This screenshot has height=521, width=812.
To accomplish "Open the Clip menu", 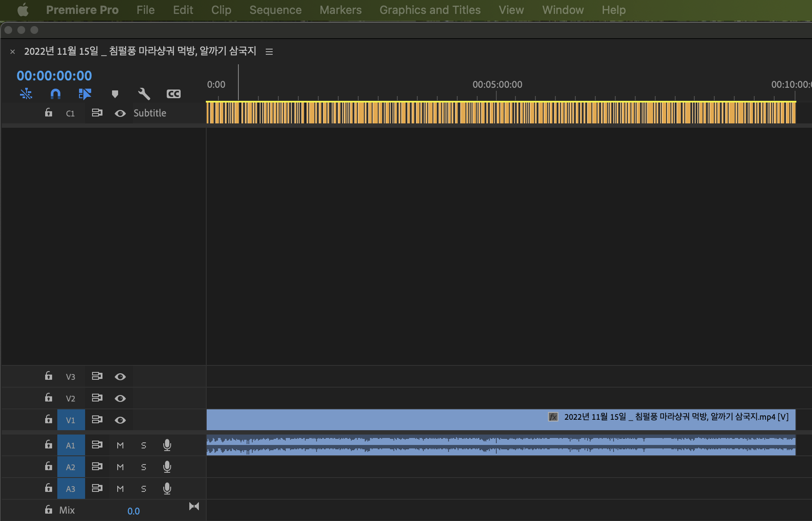I will click(221, 10).
